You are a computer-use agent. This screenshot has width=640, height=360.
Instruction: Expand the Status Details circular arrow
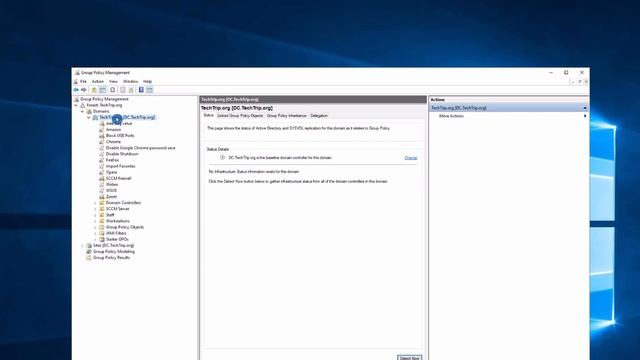tap(222, 158)
